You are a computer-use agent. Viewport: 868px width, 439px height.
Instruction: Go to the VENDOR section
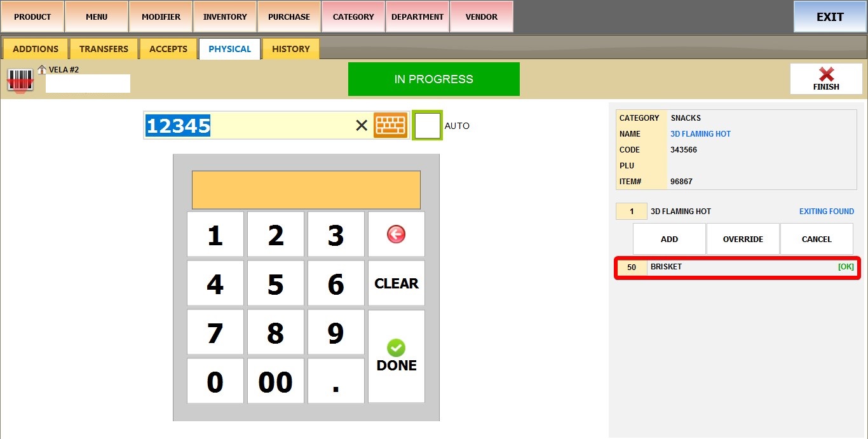coord(481,17)
